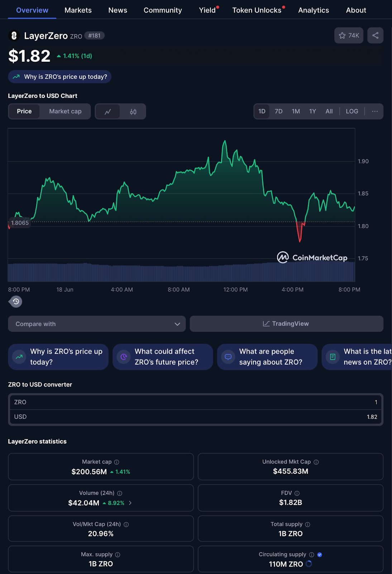This screenshot has width=392, height=574.
Task: Open the Community tab
Action: [163, 10]
